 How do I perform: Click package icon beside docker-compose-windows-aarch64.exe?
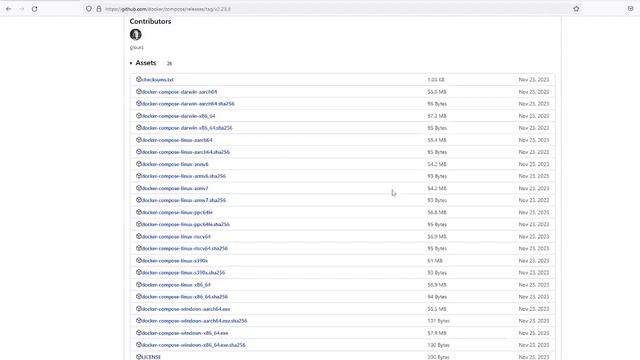tap(139, 308)
